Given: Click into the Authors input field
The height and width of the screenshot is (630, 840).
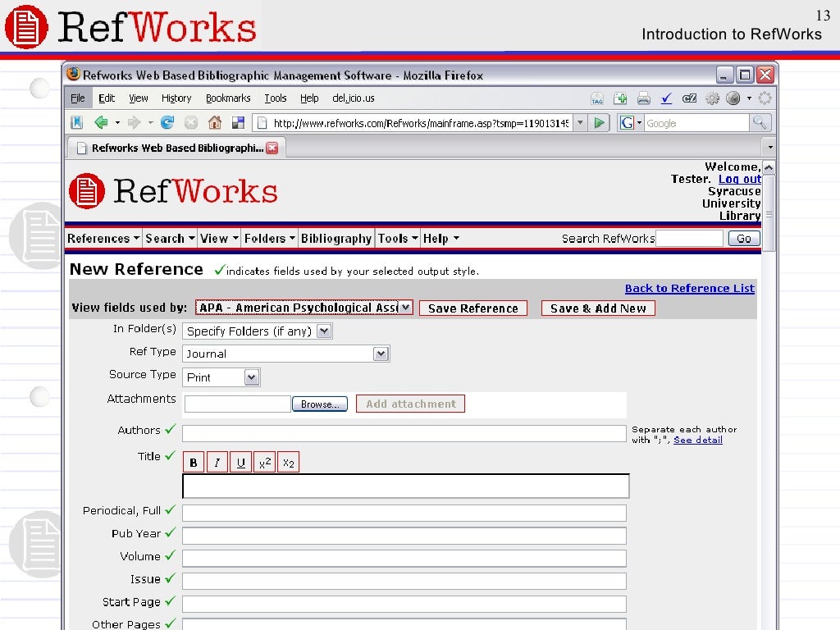Looking at the screenshot, I should pos(404,433).
